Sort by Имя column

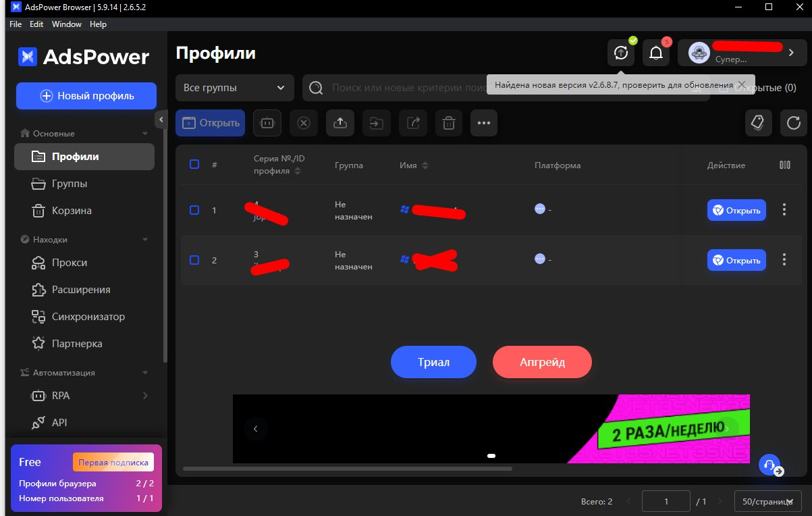click(x=425, y=165)
